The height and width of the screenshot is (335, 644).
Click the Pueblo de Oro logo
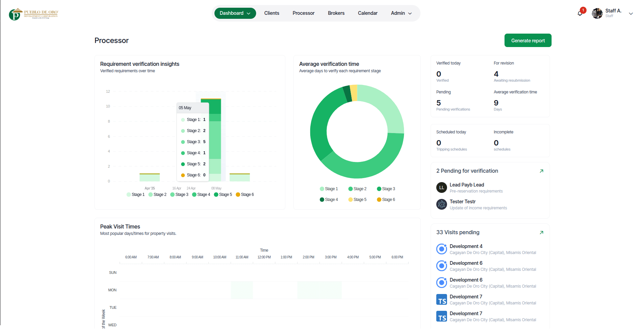(34, 14)
